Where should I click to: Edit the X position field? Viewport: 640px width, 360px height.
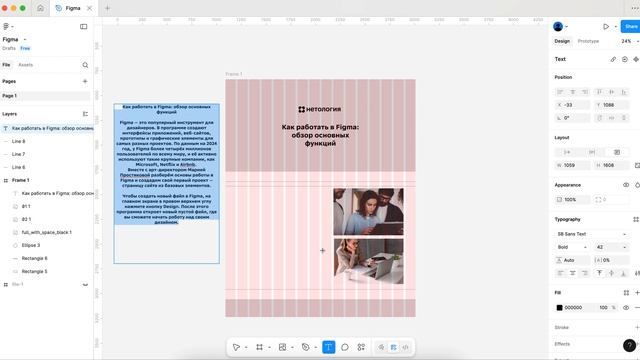[572, 105]
